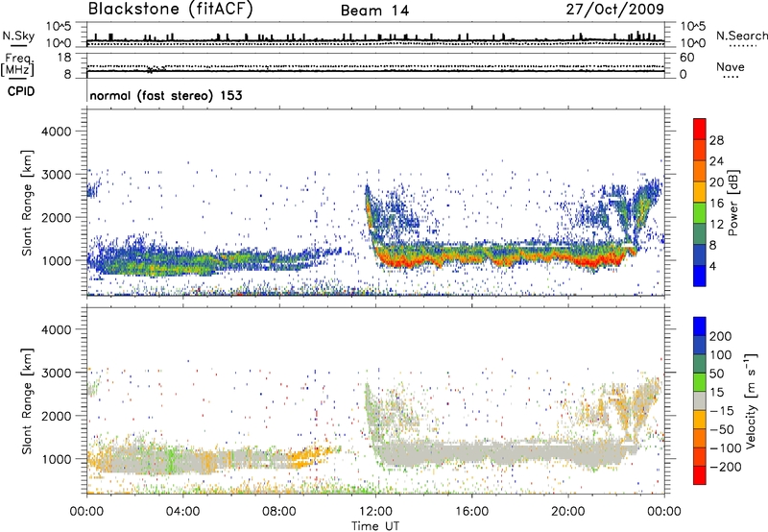Click the red swatch above 28 dB
The width and height of the screenshot is (768, 532).
pos(700,129)
